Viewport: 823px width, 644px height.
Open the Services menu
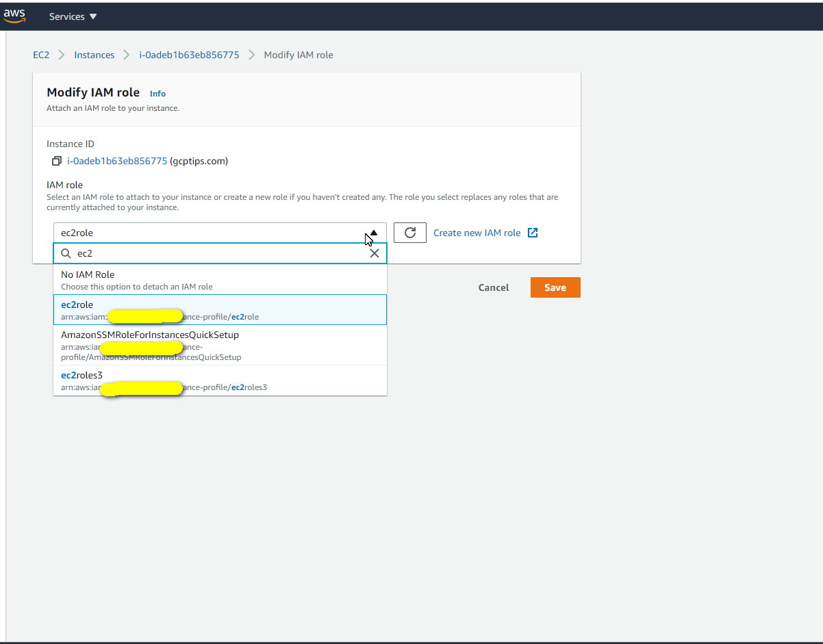66,16
